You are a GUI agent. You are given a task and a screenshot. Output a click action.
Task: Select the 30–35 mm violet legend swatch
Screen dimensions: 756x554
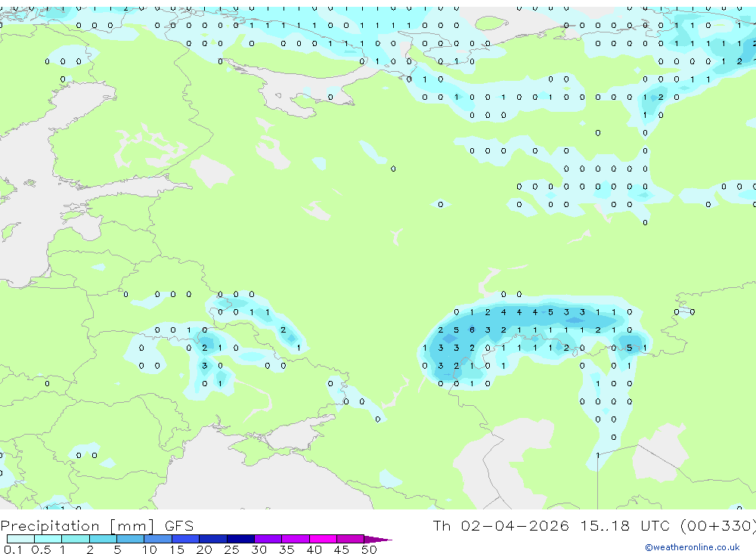click(x=268, y=539)
